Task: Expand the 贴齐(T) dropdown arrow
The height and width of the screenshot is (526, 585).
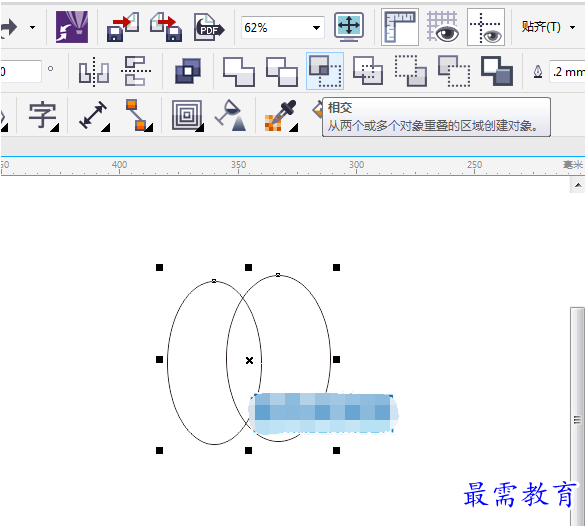Action: (x=572, y=27)
